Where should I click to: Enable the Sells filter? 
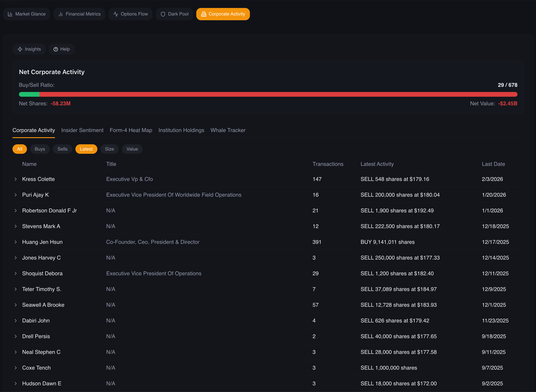pos(62,149)
